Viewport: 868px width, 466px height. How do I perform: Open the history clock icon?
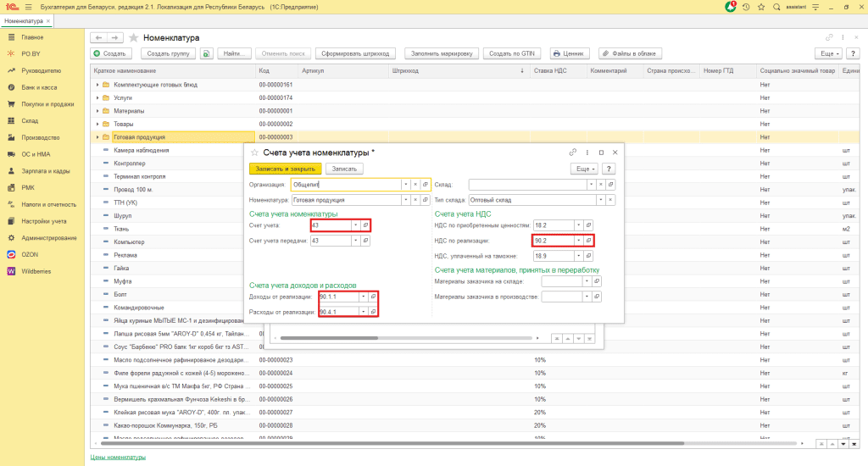(746, 7)
